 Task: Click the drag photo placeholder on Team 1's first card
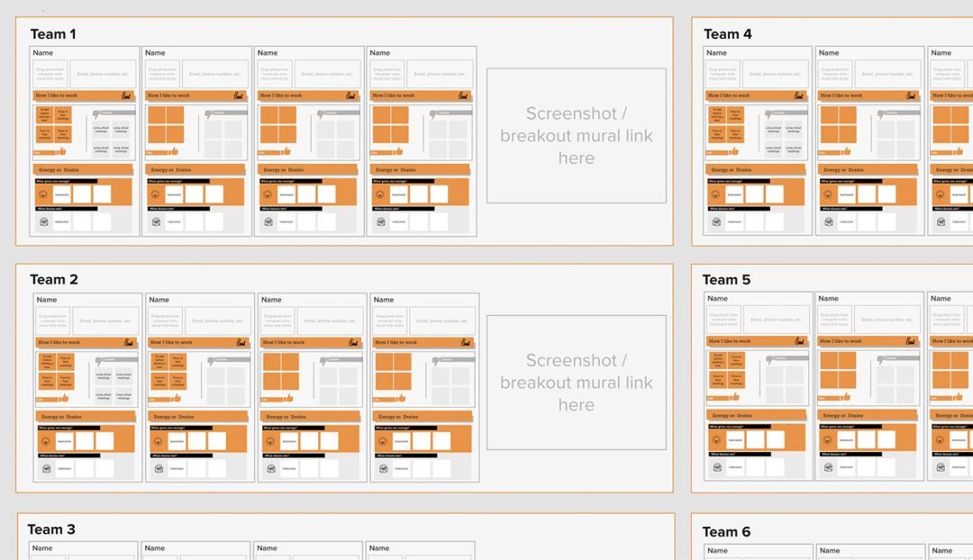point(51,72)
